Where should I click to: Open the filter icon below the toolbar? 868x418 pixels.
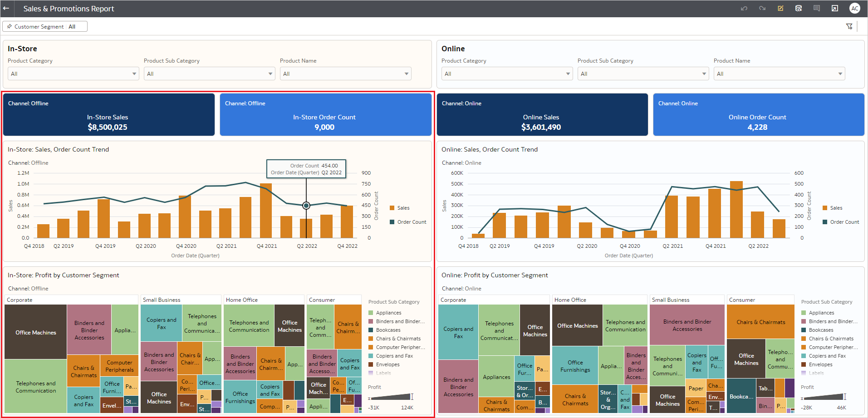pyautogui.click(x=849, y=26)
